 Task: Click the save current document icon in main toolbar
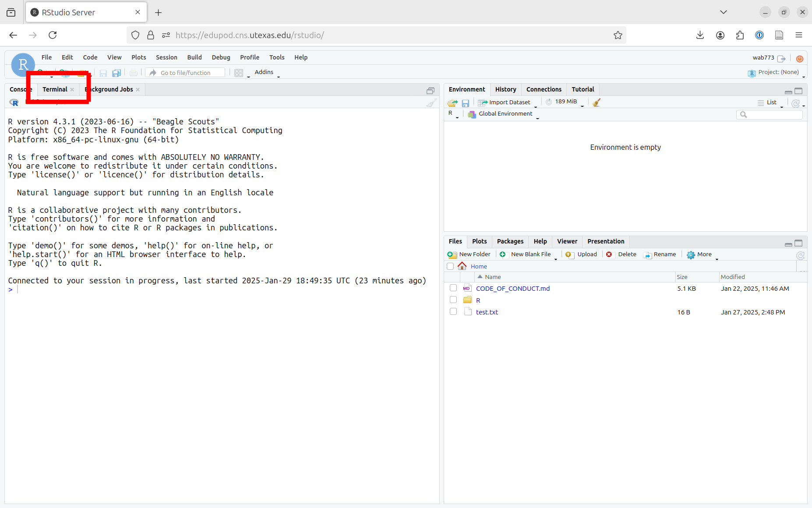(103, 73)
